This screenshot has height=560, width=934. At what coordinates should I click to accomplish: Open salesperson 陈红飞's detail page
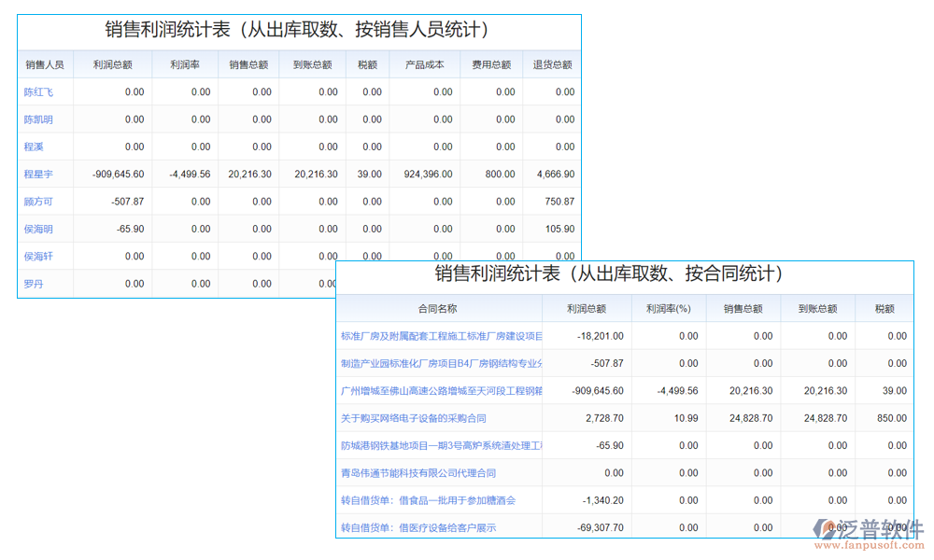(x=38, y=91)
